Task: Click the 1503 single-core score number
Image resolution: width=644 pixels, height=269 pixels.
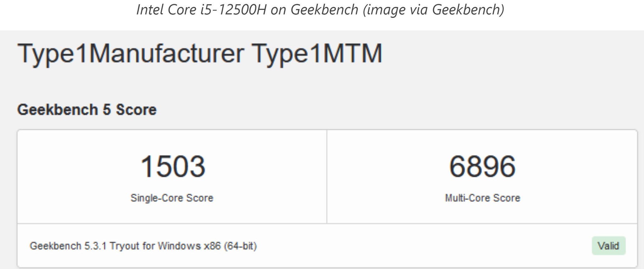Action: [x=173, y=166]
